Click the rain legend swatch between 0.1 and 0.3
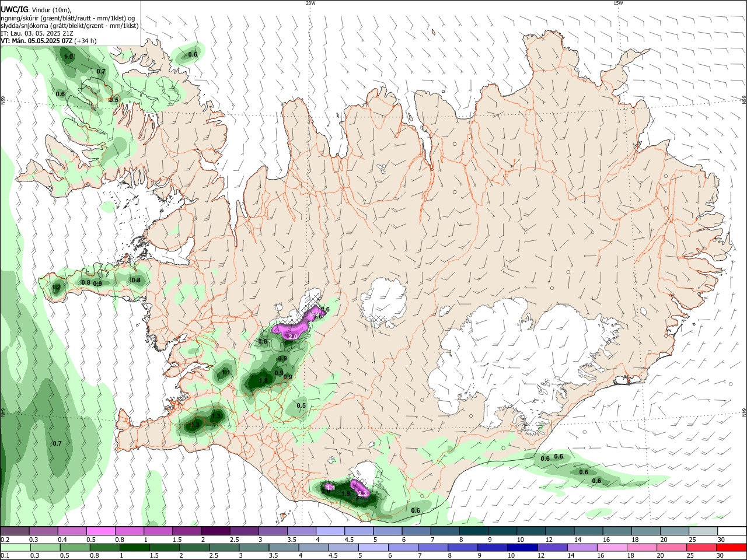This screenshot has height=560, width=747. coord(15,547)
